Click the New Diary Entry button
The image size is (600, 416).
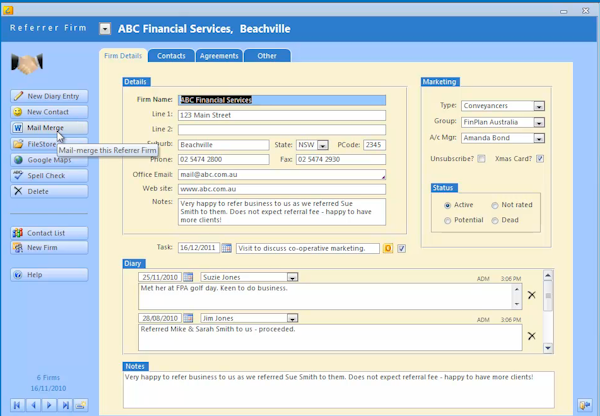(50, 96)
